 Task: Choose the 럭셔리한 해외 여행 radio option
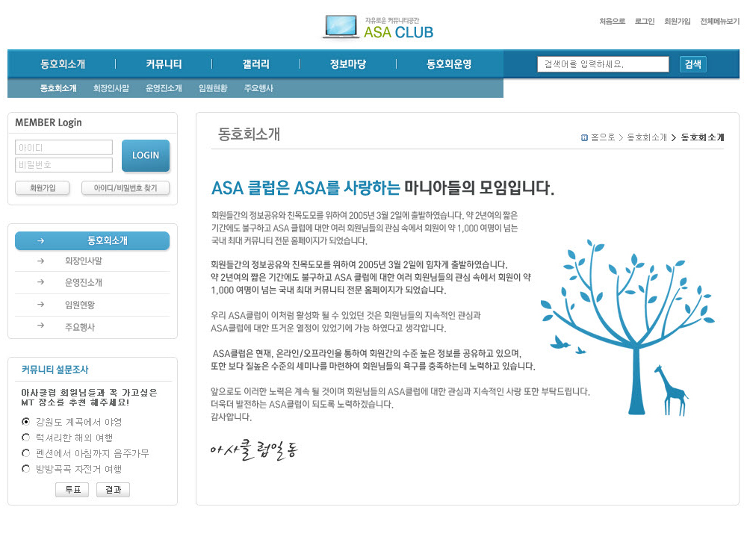(26, 438)
